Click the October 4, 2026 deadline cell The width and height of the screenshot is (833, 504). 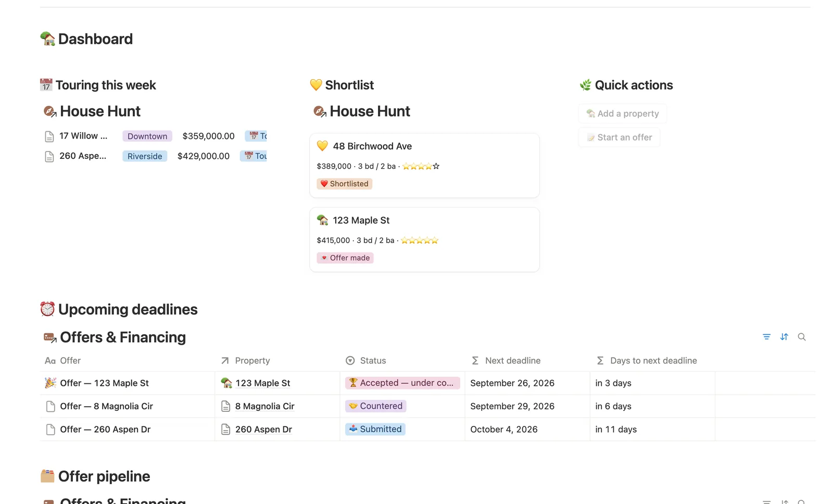pos(527,430)
